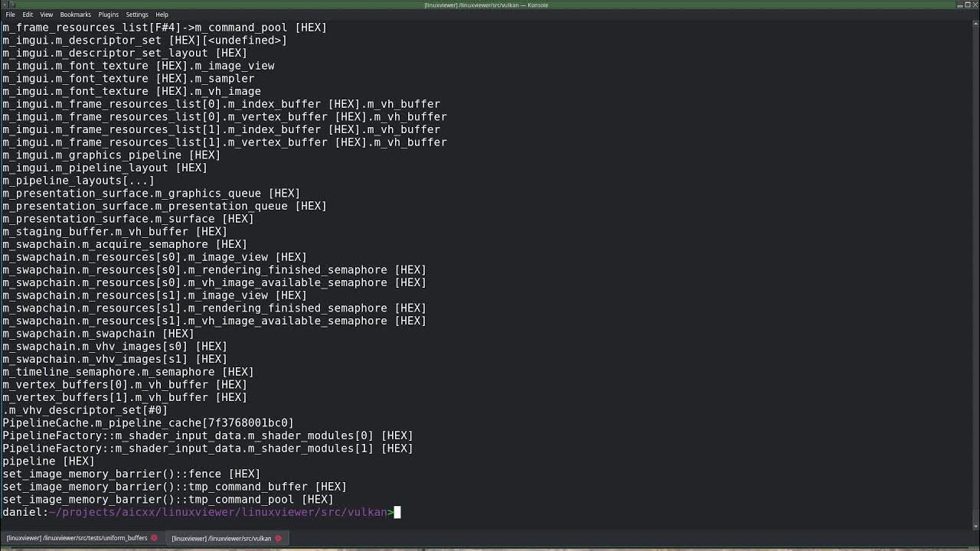Close the Konsole window

pyautogui.click(x=975, y=5)
